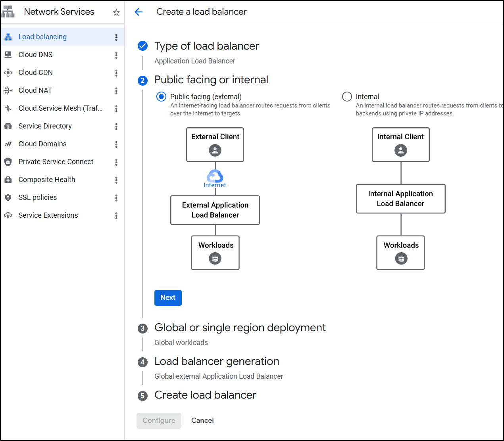504x441 pixels.
Task: Click the Cloud NAT sidebar icon
Action: (8, 90)
